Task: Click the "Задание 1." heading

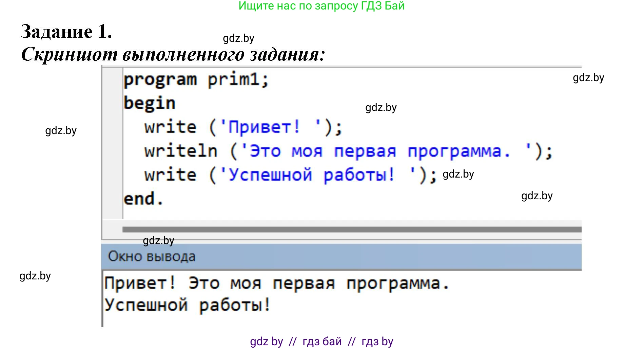Action: [x=66, y=32]
